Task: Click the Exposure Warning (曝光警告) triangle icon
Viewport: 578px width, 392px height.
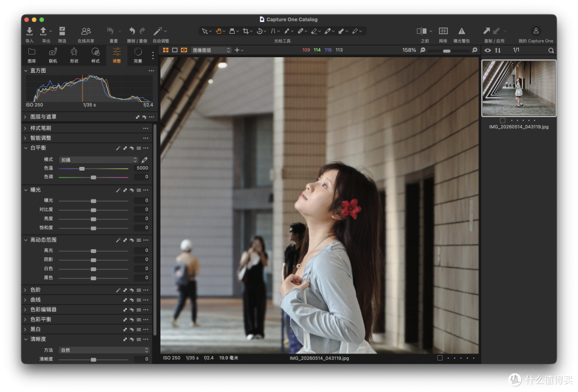Action: pos(461,31)
